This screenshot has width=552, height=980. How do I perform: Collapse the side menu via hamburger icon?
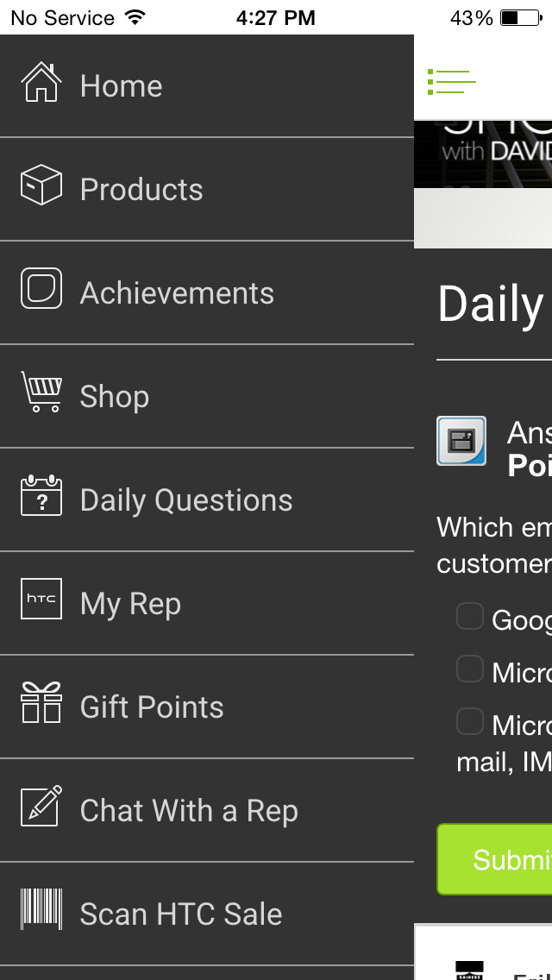click(451, 82)
